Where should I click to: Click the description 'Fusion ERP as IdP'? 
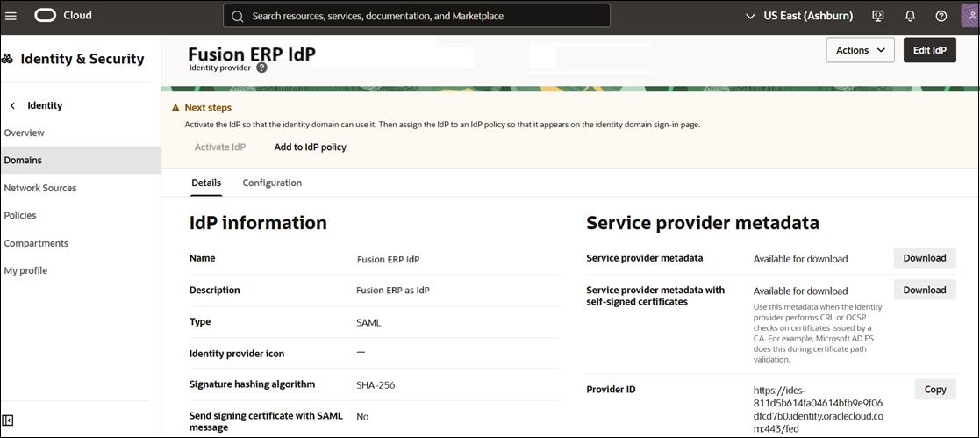tap(392, 291)
